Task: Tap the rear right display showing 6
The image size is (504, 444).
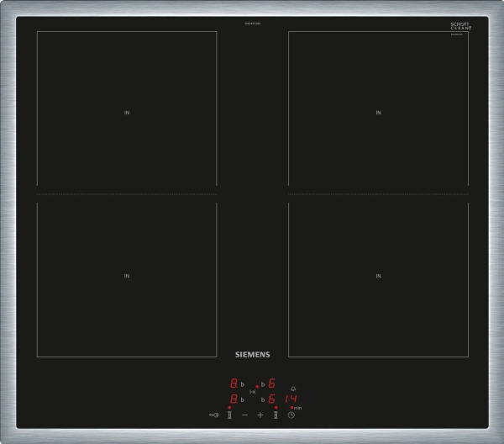Action: click(x=272, y=383)
